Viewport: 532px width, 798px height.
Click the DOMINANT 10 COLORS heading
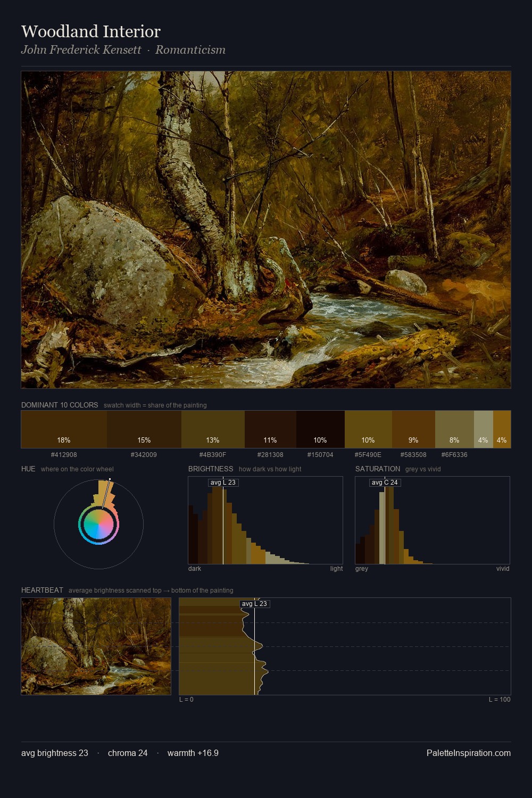60,405
